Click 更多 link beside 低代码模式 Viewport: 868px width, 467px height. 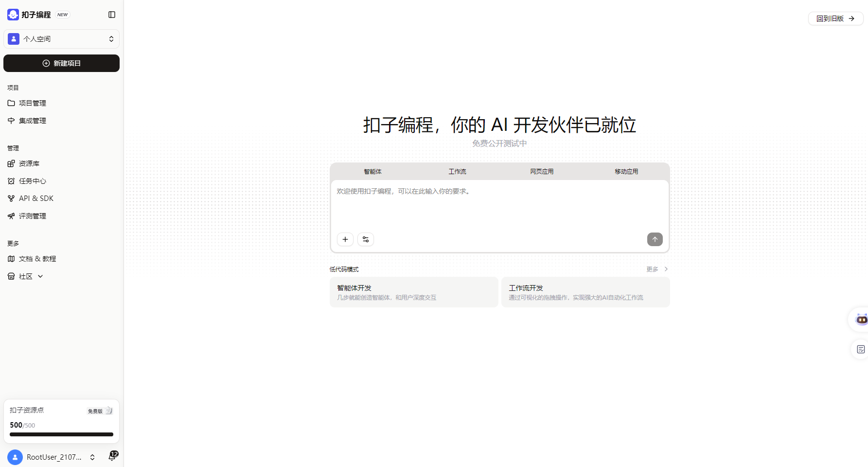click(657, 269)
